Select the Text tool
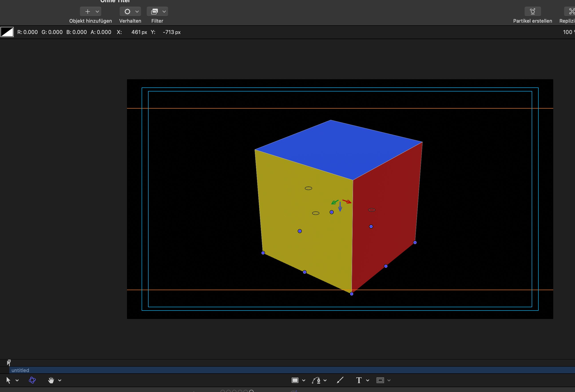The height and width of the screenshot is (392, 575). pos(359,380)
